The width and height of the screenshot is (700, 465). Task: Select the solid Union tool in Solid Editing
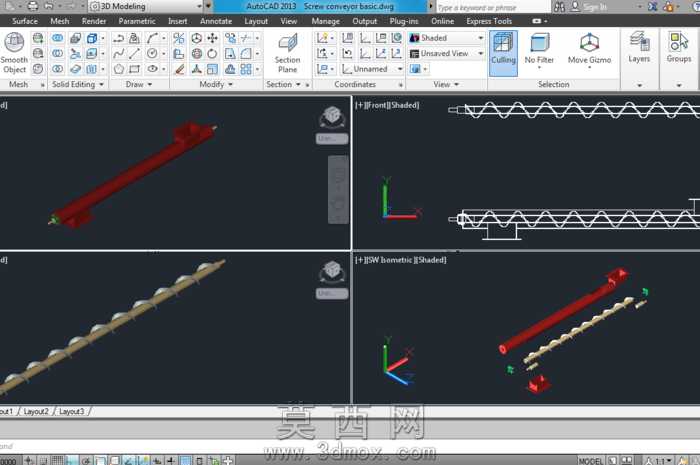(x=58, y=38)
